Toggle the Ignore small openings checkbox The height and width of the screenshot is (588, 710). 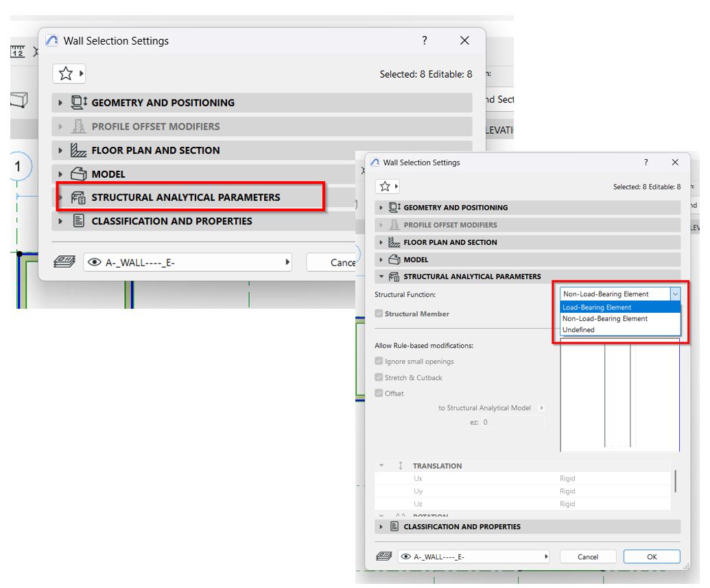pyautogui.click(x=379, y=362)
